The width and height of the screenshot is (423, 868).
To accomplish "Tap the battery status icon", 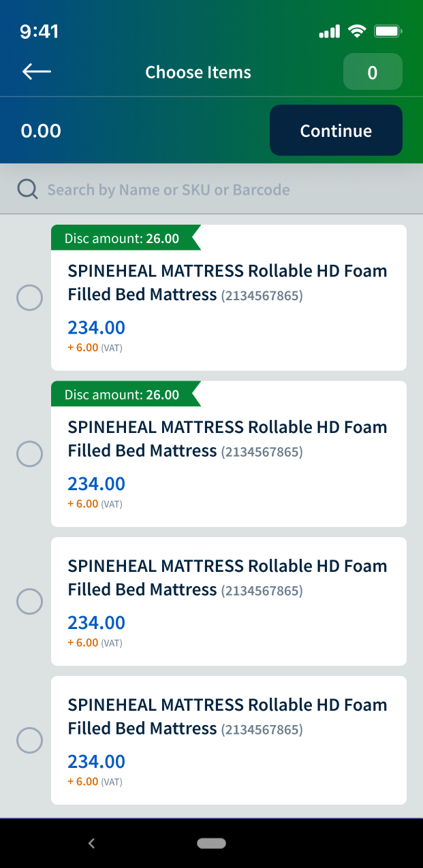I will click(388, 31).
